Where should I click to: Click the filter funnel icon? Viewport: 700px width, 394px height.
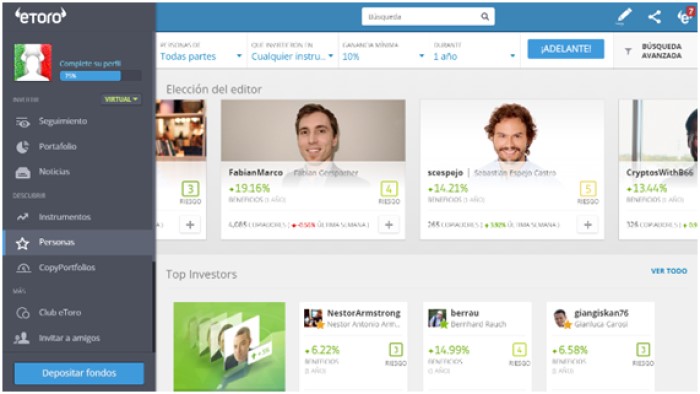pos(628,51)
